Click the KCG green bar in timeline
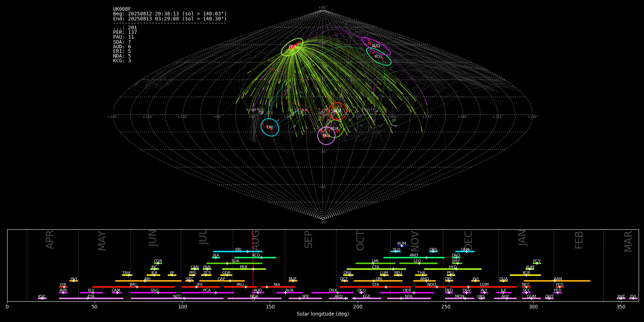 (x=255, y=258)
